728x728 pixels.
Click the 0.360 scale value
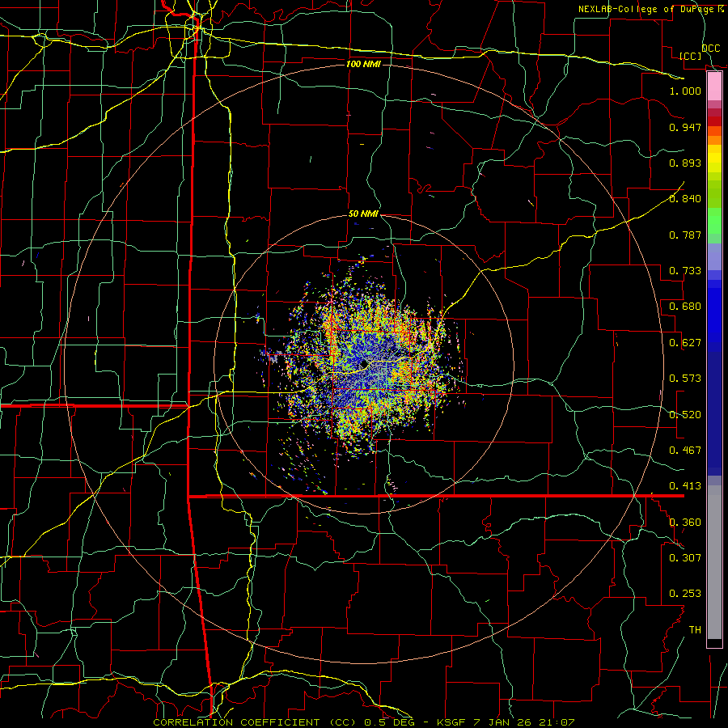point(685,523)
